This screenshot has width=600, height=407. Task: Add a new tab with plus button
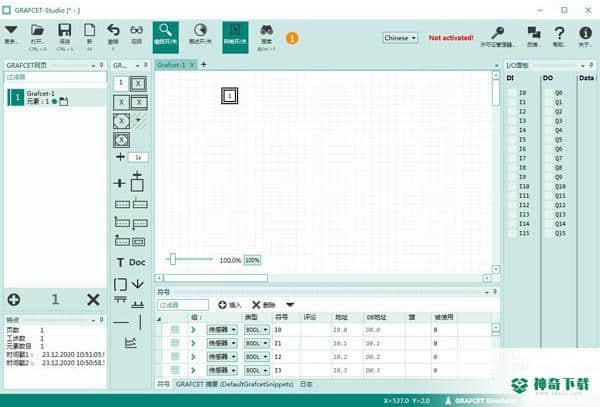click(204, 65)
